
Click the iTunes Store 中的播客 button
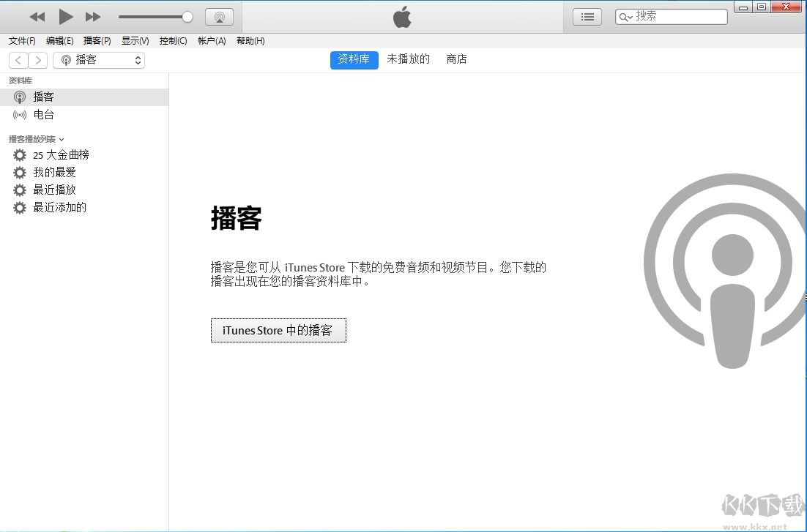tap(278, 330)
